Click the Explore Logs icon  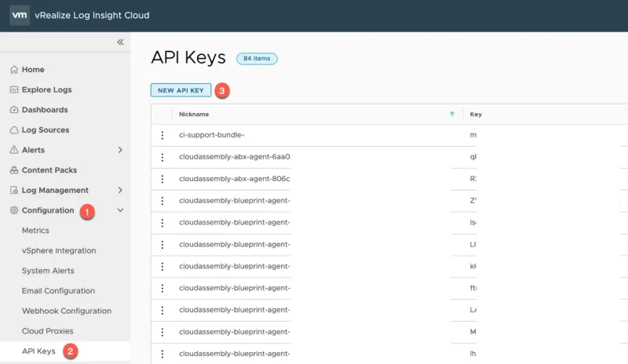(x=14, y=90)
